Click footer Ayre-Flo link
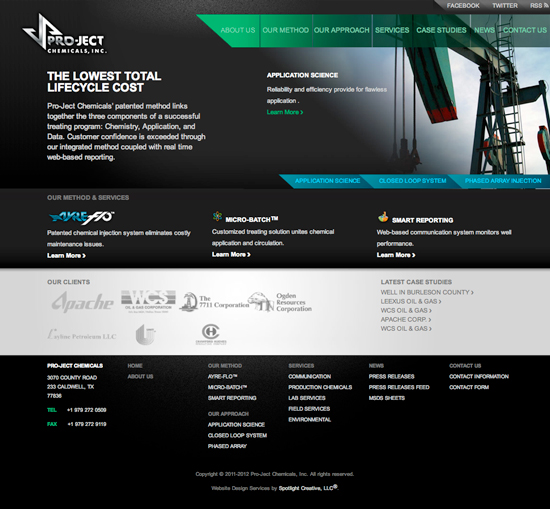550x509 pixels. (x=222, y=376)
